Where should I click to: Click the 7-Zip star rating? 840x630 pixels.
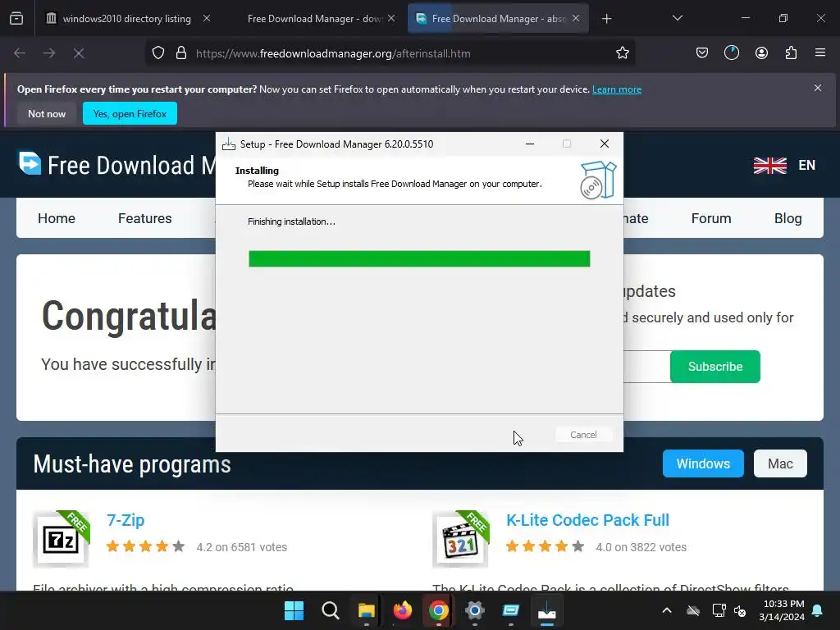coord(145,547)
